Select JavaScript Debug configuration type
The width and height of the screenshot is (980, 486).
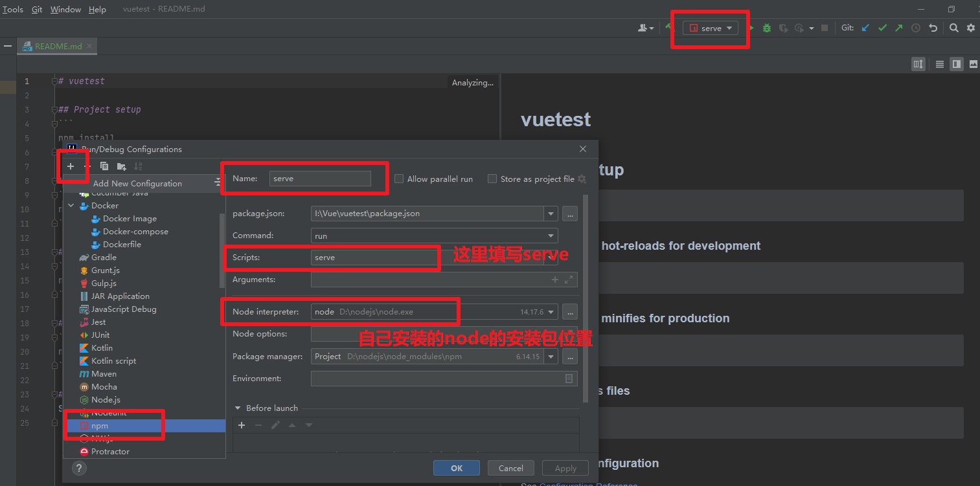[x=124, y=309]
